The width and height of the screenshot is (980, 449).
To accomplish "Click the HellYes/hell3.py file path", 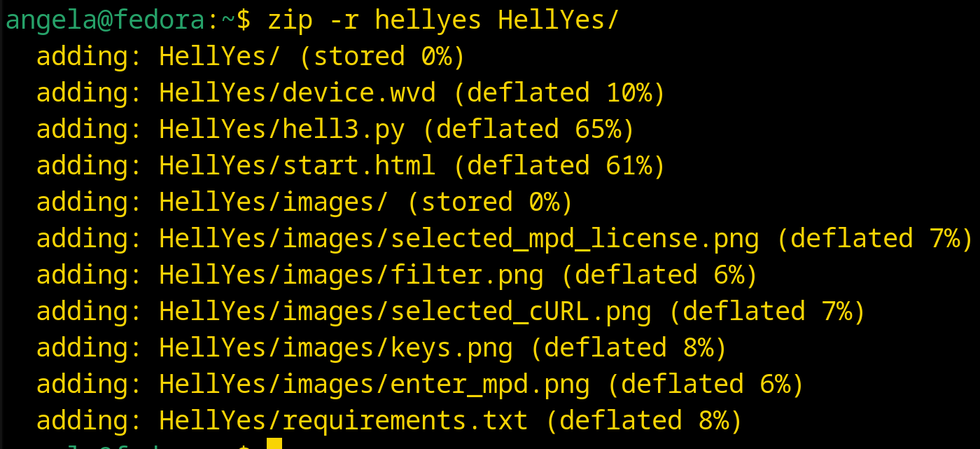I will (x=282, y=130).
